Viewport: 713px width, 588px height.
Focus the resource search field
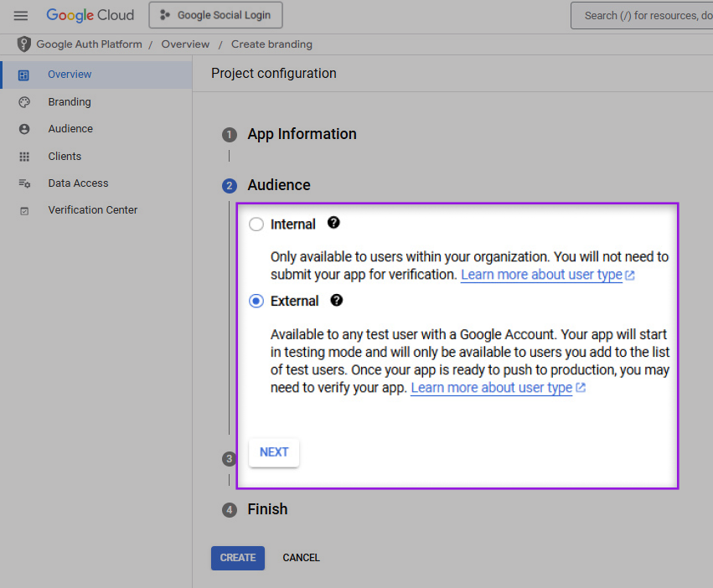coord(641,15)
